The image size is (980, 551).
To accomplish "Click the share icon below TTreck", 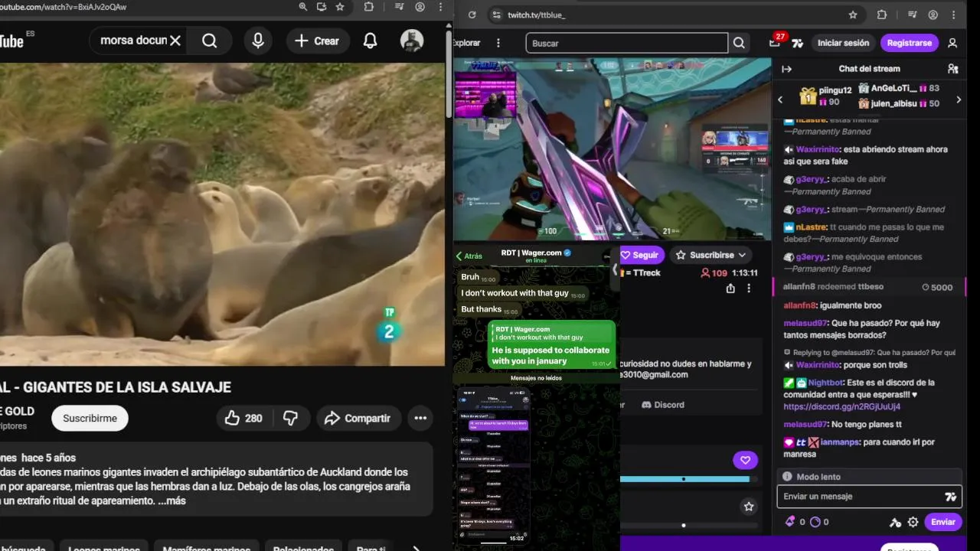I will 730,289.
